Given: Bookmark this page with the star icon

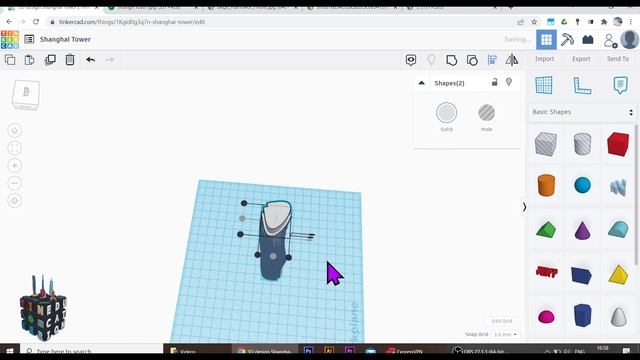Looking at the screenshot, I should pos(534,22).
